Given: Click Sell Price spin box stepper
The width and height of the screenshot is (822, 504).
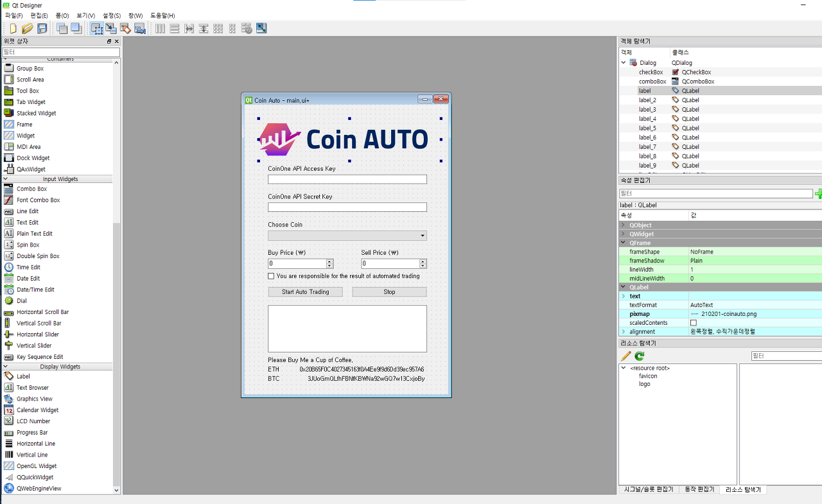Looking at the screenshot, I should pyautogui.click(x=423, y=264).
